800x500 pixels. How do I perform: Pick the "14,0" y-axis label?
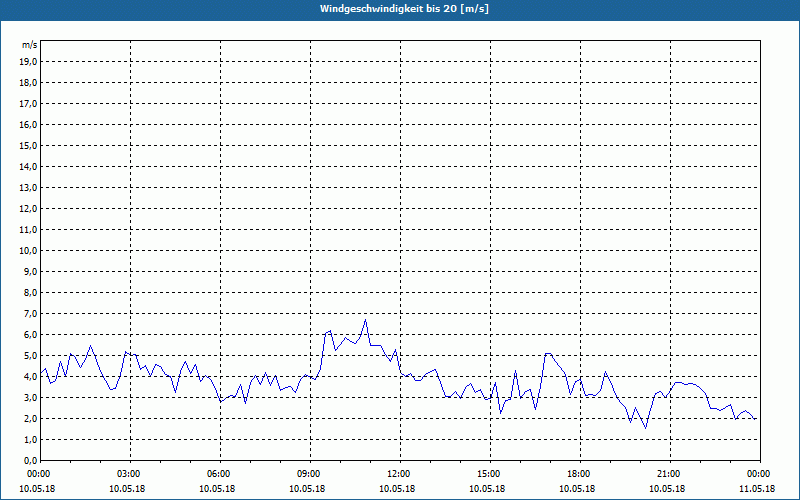tap(28, 166)
